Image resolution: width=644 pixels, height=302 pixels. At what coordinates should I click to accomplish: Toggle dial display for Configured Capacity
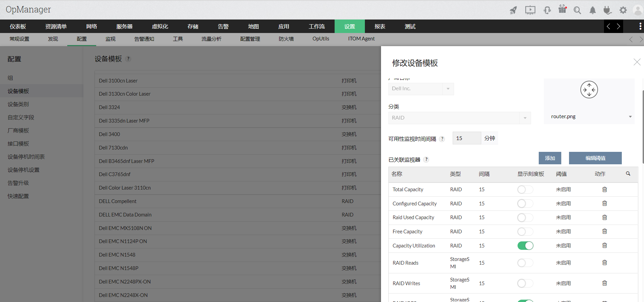[x=525, y=204]
